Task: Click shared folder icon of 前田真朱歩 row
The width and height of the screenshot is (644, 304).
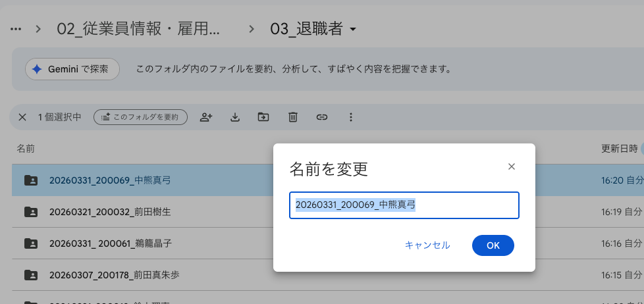Action: coord(31,274)
